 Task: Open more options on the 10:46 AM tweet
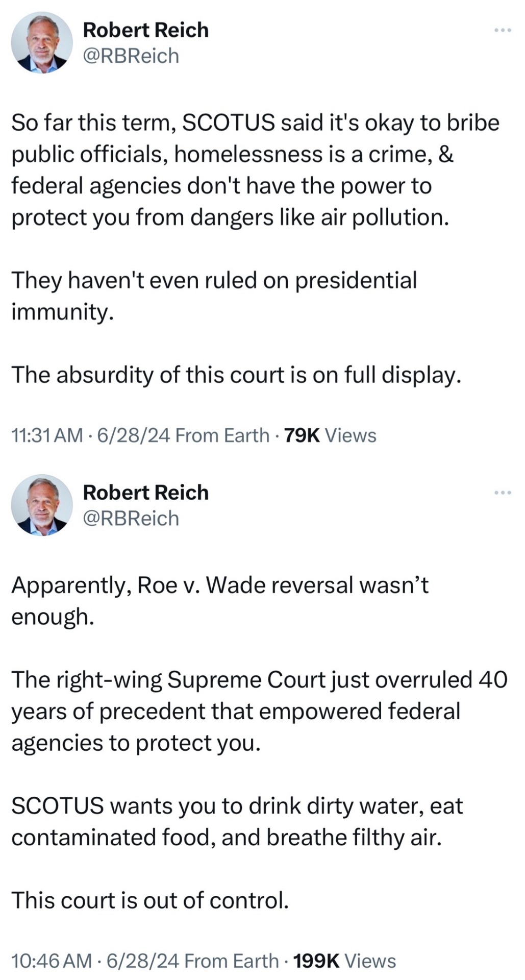pos(503,493)
